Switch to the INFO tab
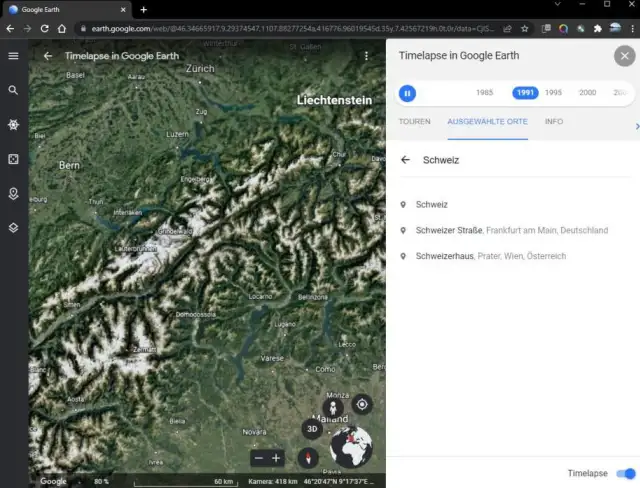The image size is (640, 488). [554, 122]
